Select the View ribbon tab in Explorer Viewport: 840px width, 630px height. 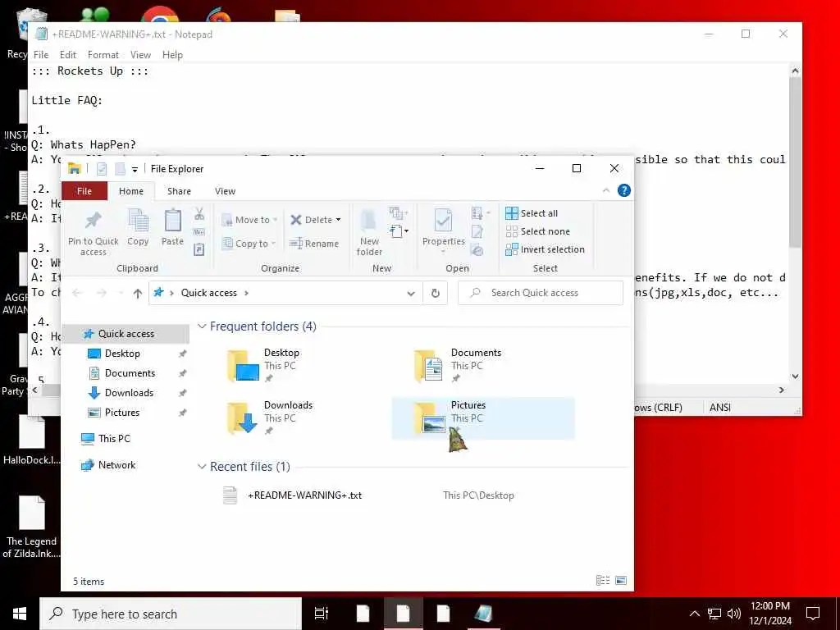[225, 191]
